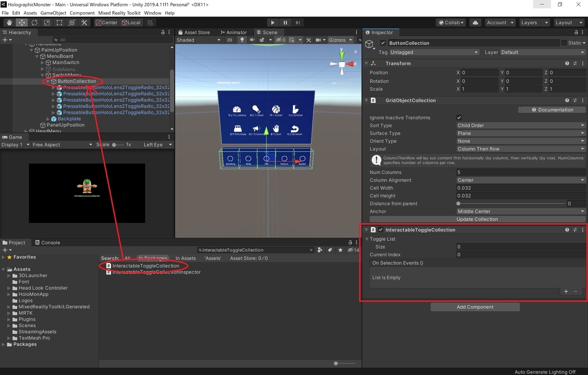The height and width of the screenshot is (375, 588).
Task: Clear the project search text
Action: click(x=311, y=250)
